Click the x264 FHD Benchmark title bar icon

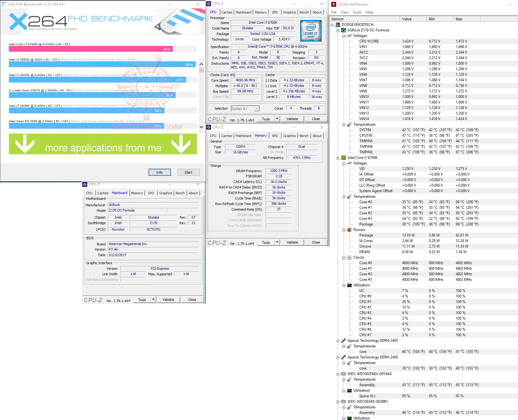(4, 4)
